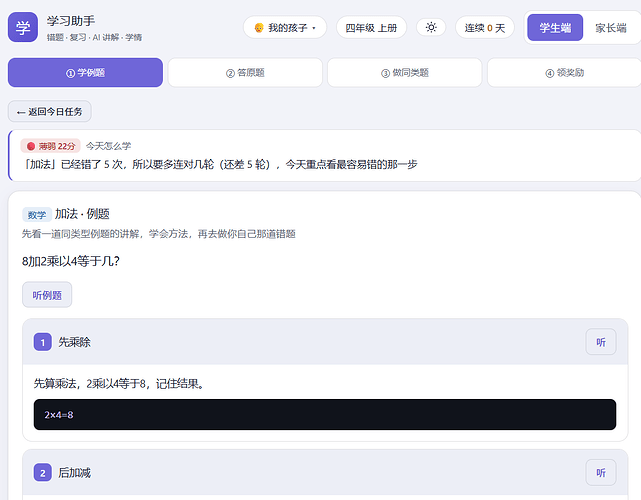Select step tab ③ 做同类题
Screen dimensions: 641x500
coord(405,73)
